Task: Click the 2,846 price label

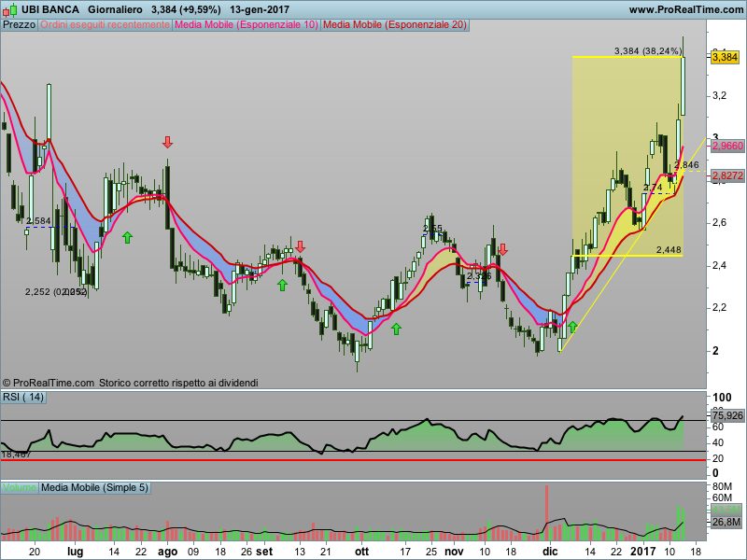Action: click(x=686, y=165)
